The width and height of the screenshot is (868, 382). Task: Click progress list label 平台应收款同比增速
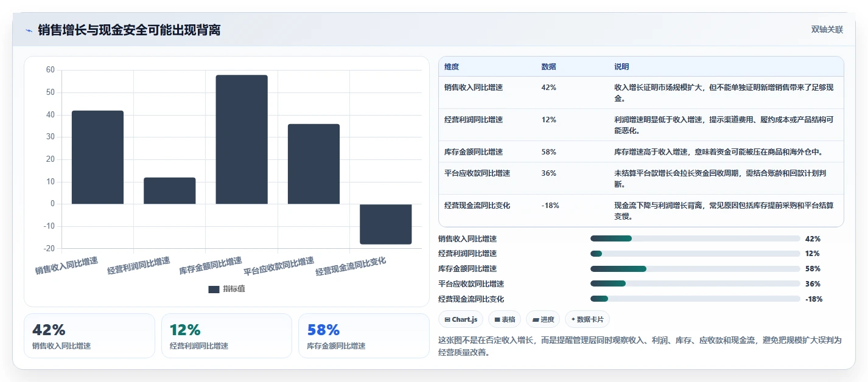coord(471,284)
